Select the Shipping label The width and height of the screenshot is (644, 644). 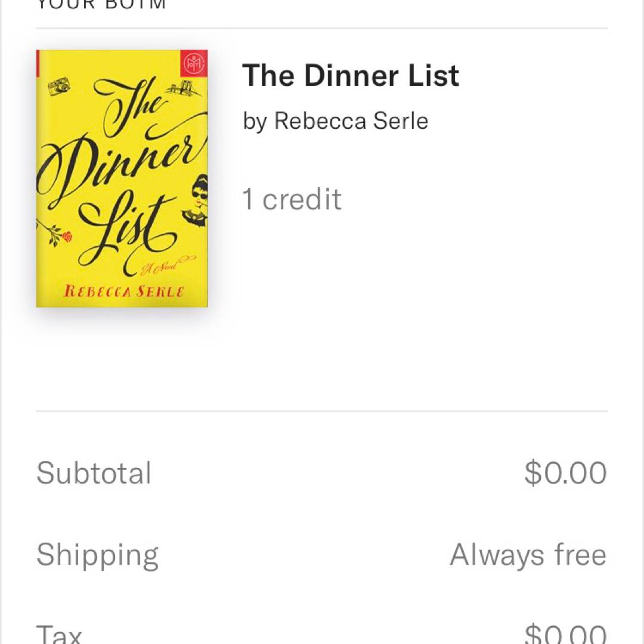tap(97, 555)
